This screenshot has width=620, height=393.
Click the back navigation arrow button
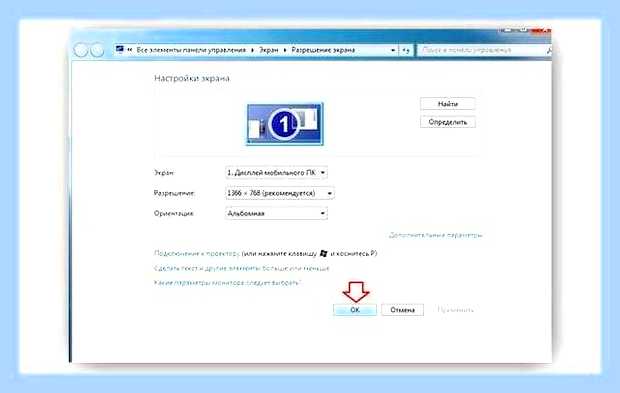(81, 50)
